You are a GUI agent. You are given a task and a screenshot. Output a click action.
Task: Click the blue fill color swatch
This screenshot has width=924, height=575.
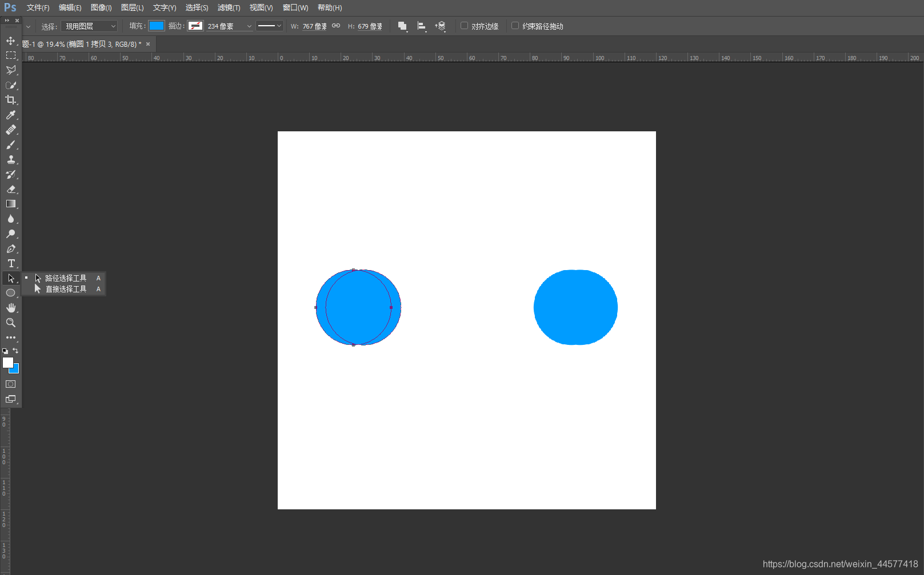click(157, 26)
